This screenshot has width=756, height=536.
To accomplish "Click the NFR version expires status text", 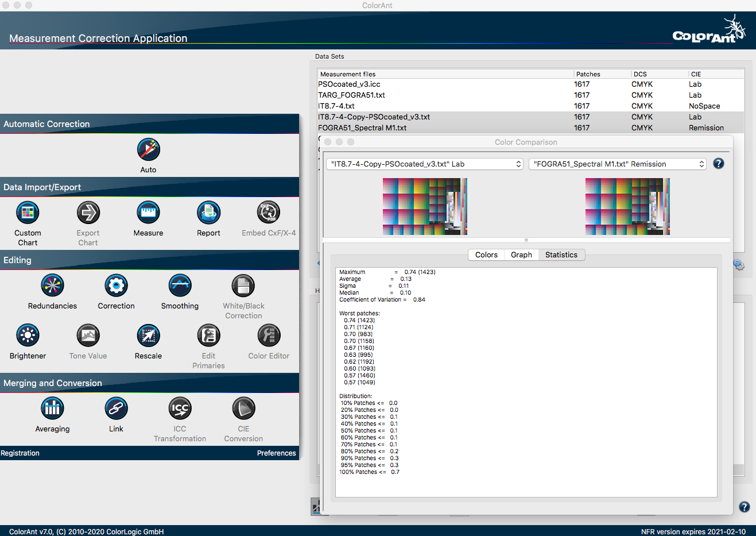I will 693,532.
